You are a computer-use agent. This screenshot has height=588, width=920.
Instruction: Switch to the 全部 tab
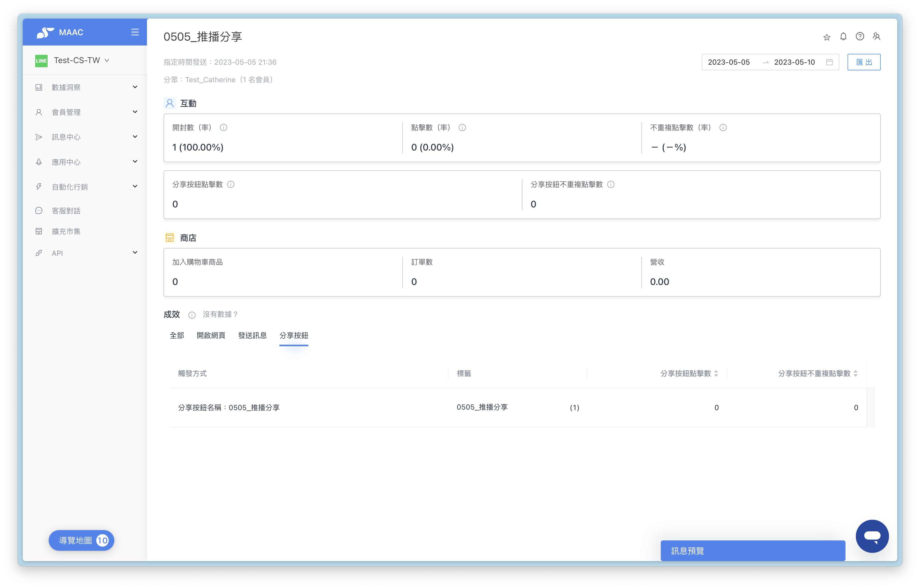click(177, 336)
